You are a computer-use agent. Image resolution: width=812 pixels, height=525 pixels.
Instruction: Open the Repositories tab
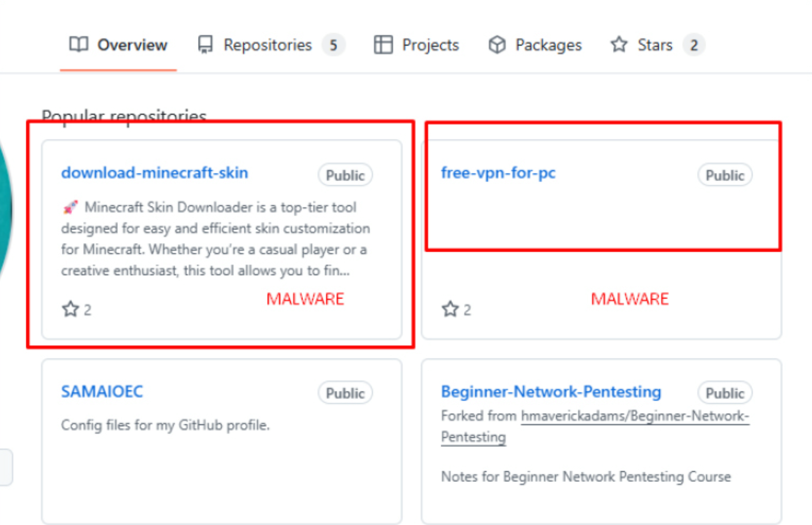click(x=267, y=45)
